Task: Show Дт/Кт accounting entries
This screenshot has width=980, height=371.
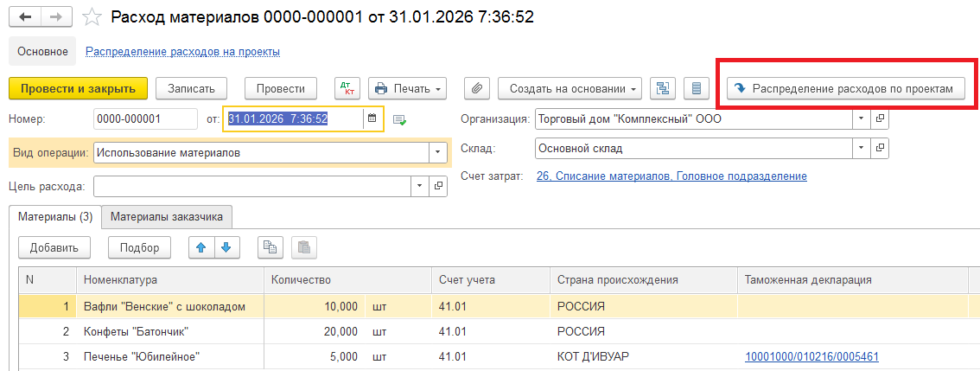Action: click(x=347, y=88)
